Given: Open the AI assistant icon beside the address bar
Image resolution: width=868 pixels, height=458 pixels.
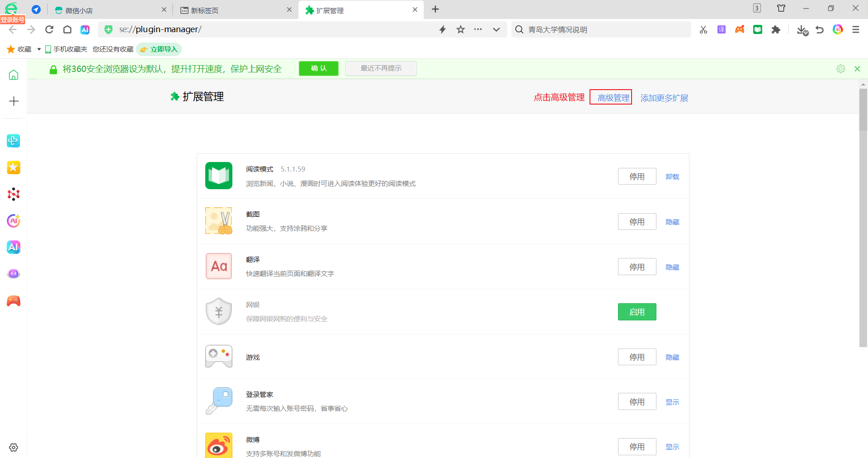Looking at the screenshot, I should coord(85,29).
